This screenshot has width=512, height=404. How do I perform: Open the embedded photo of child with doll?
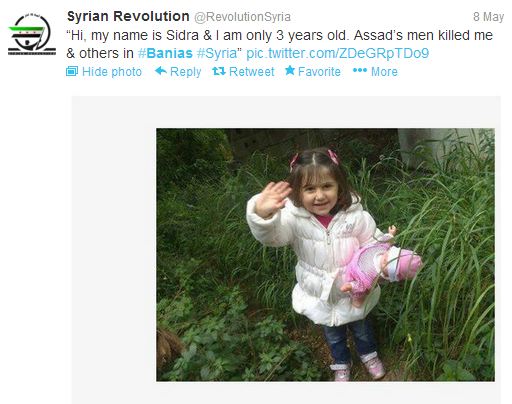(325, 255)
